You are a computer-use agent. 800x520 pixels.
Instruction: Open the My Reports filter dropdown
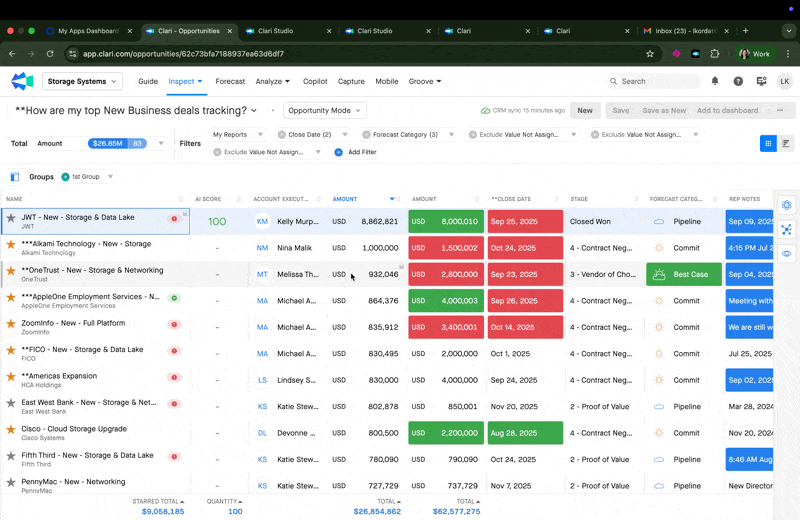click(x=238, y=135)
